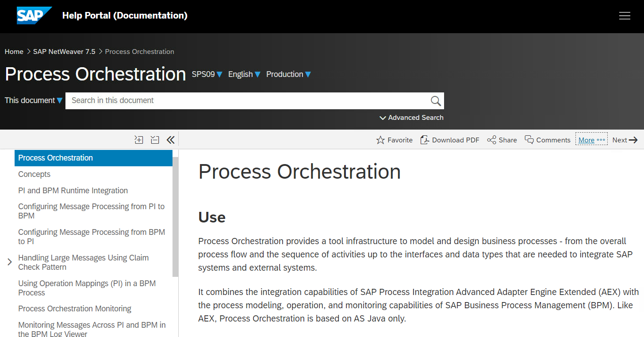The width and height of the screenshot is (644, 337).
Task: Click the 'Search in this document' field
Action: click(x=248, y=101)
